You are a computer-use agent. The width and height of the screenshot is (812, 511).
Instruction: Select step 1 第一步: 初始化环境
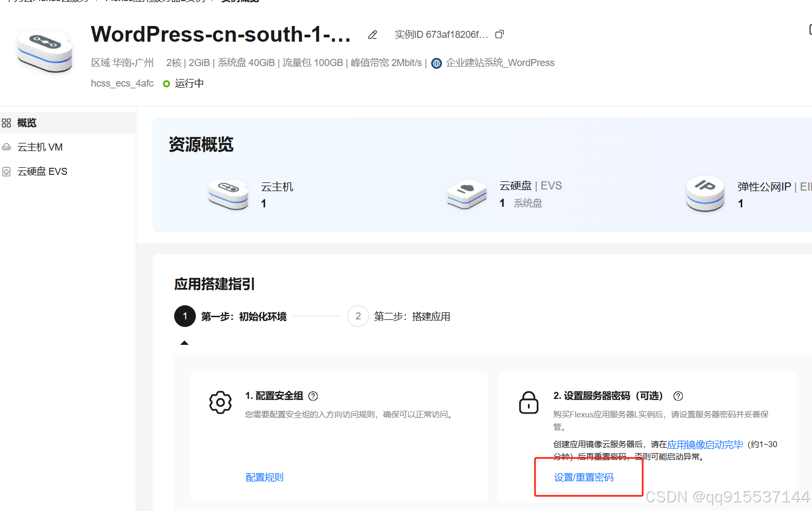pyautogui.click(x=230, y=316)
